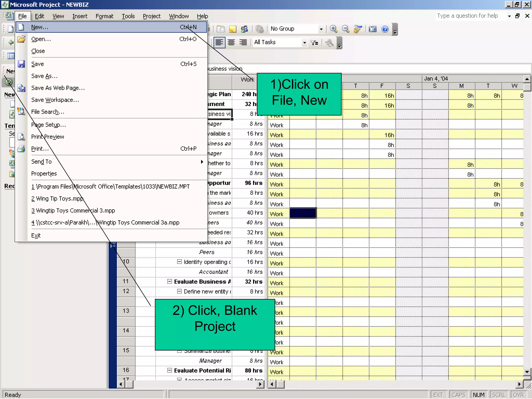Click the Center alignment icon
This screenshot has height=399, width=532.
pos(231,42)
